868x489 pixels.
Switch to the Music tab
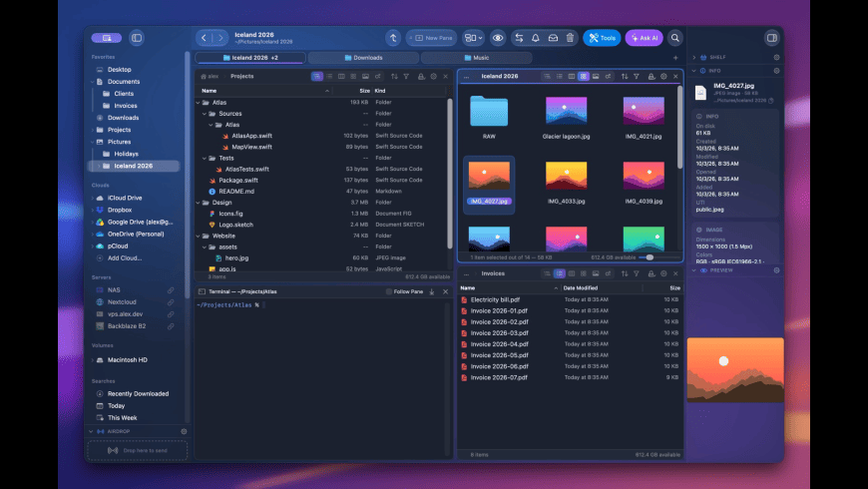coord(476,58)
